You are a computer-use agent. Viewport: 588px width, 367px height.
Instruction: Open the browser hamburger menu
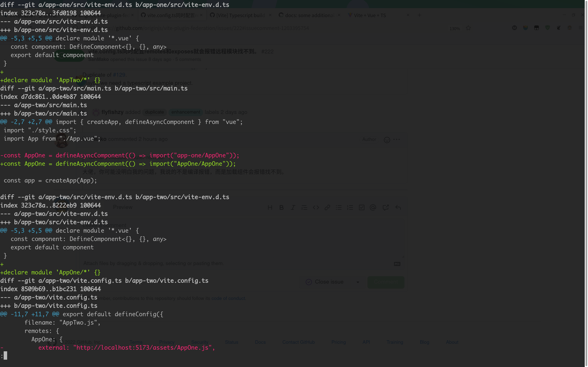click(580, 28)
